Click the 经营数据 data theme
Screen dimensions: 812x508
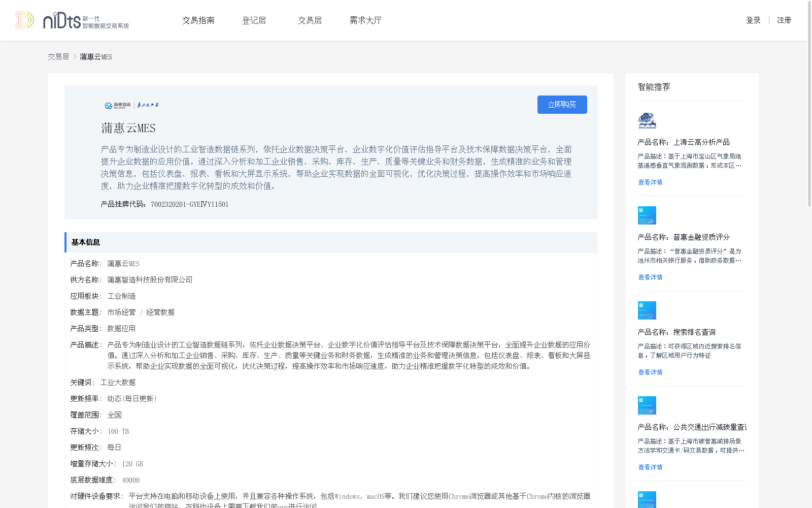tap(160, 312)
